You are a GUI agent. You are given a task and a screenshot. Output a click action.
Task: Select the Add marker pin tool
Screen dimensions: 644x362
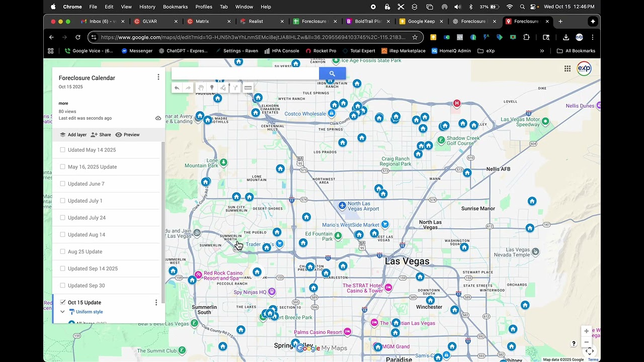point(212,88)
